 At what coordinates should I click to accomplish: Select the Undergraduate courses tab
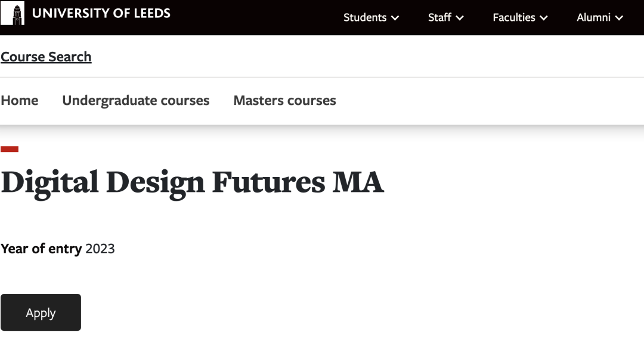pos(136,101)
